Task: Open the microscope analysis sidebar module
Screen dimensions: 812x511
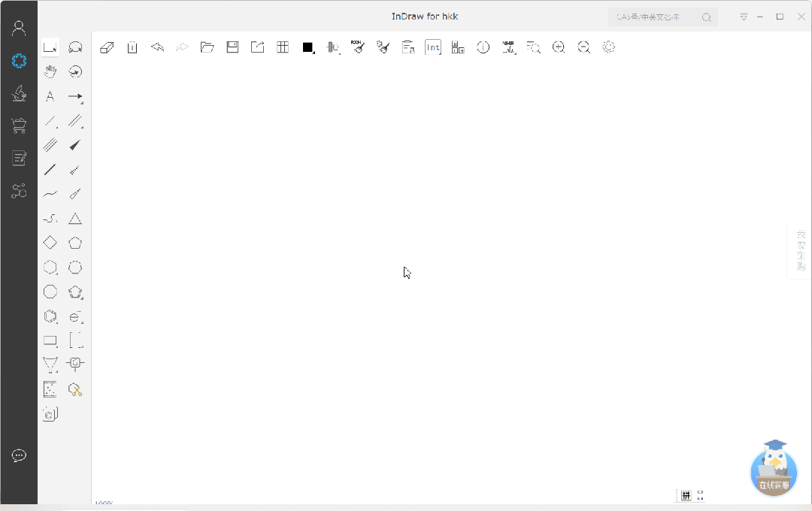Action: [x=19, y=93]
